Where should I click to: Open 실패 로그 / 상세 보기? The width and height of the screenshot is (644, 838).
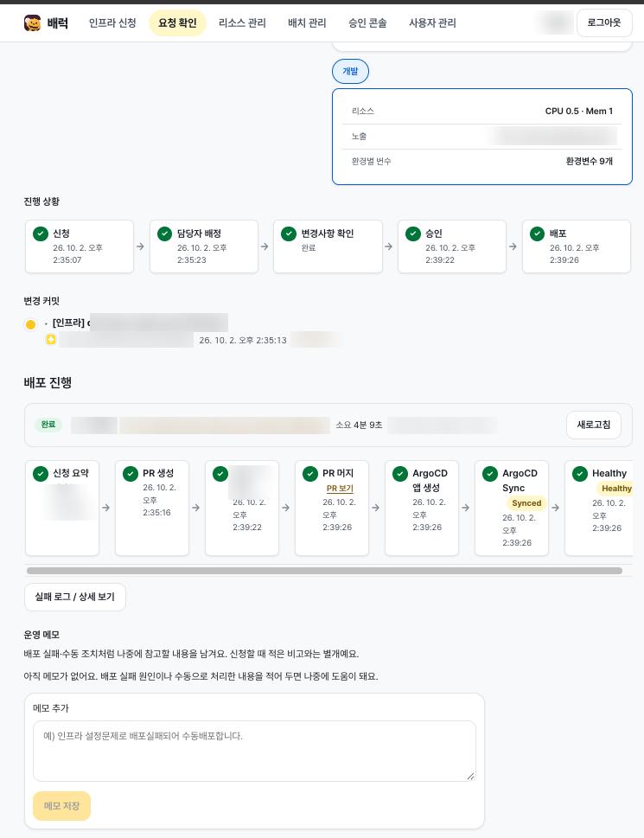coord(75,597)
